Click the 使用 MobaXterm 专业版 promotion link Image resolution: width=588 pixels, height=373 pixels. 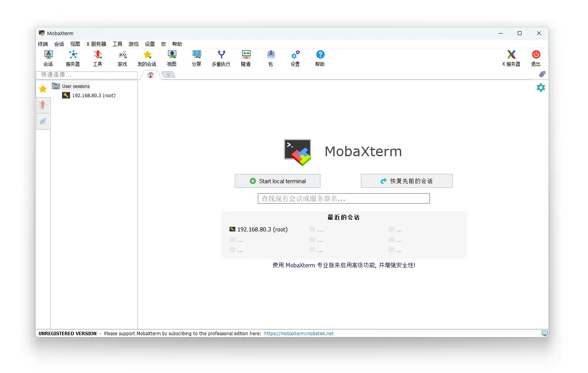pyautogui.click(x=344, y=265)
